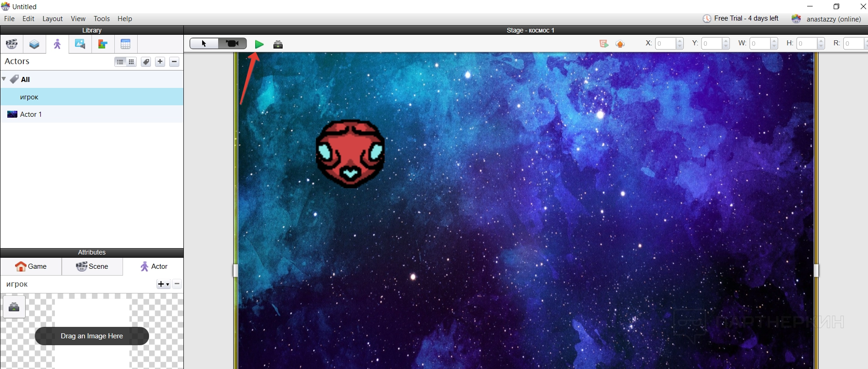
Task: Switch Actors list to list view
Action: [x=120, y=62]
